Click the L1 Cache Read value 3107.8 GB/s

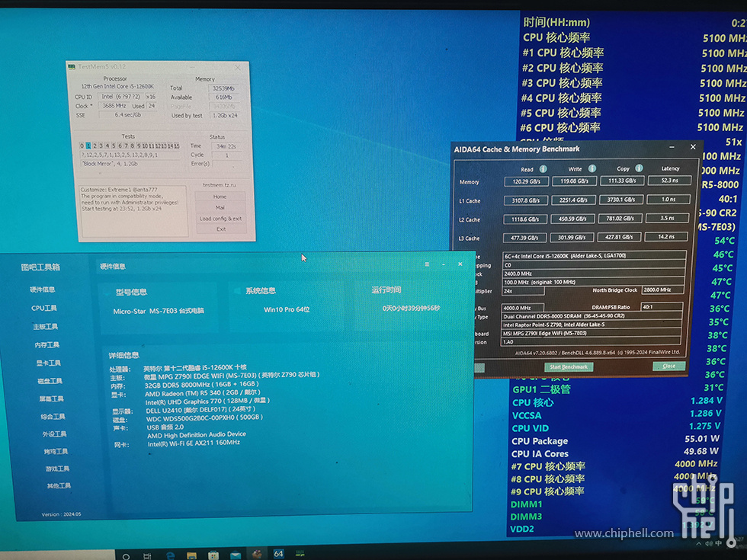click(x=525, y=200)
